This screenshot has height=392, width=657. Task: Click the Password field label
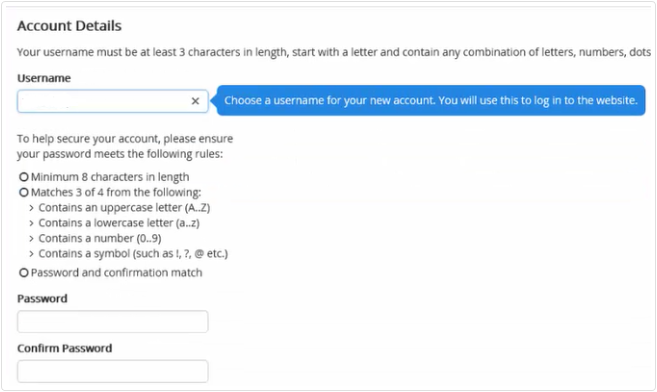pos(42,299)
